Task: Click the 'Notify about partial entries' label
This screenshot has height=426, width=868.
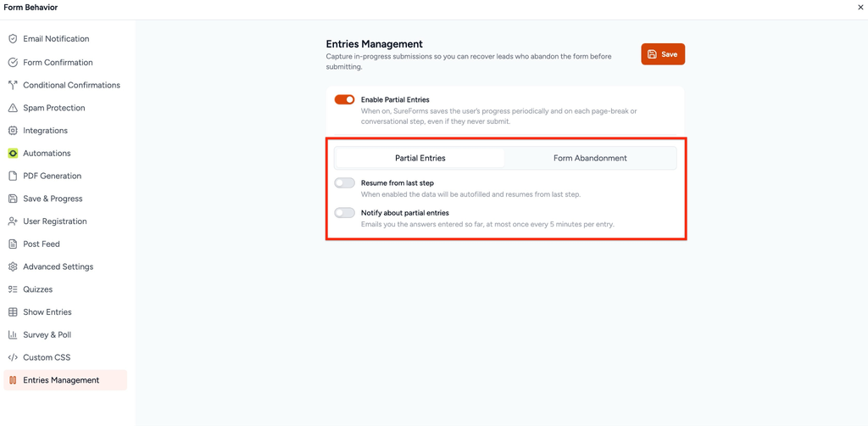Action: point(404,213)
